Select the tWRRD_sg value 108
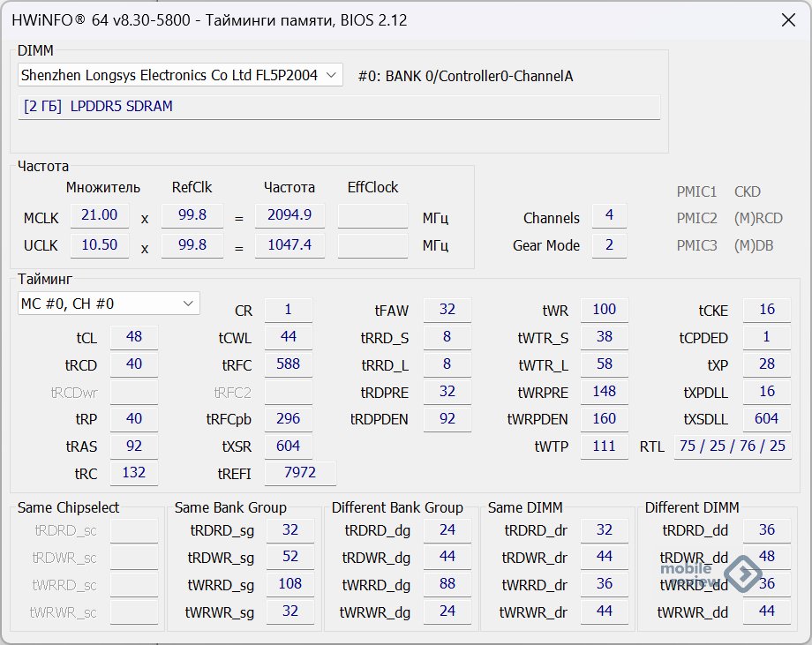Image resolution: width=812 pixels, height=645 pixels. tap(290, 584)
